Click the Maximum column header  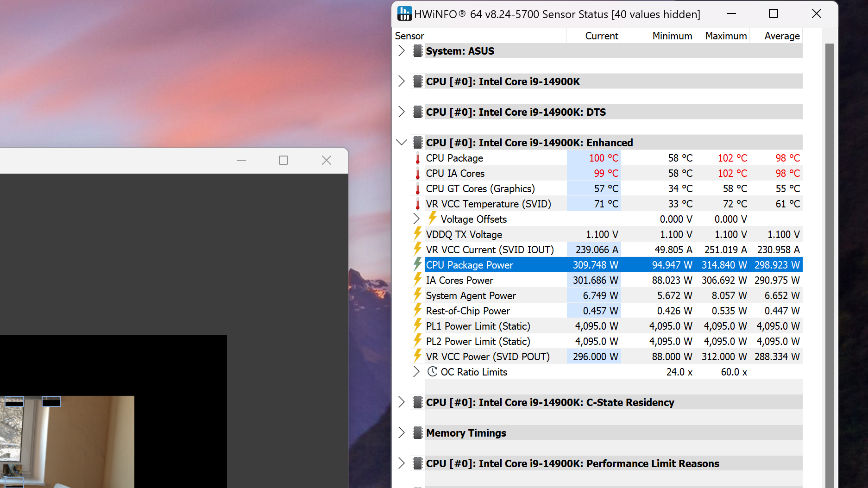point(722,36)
